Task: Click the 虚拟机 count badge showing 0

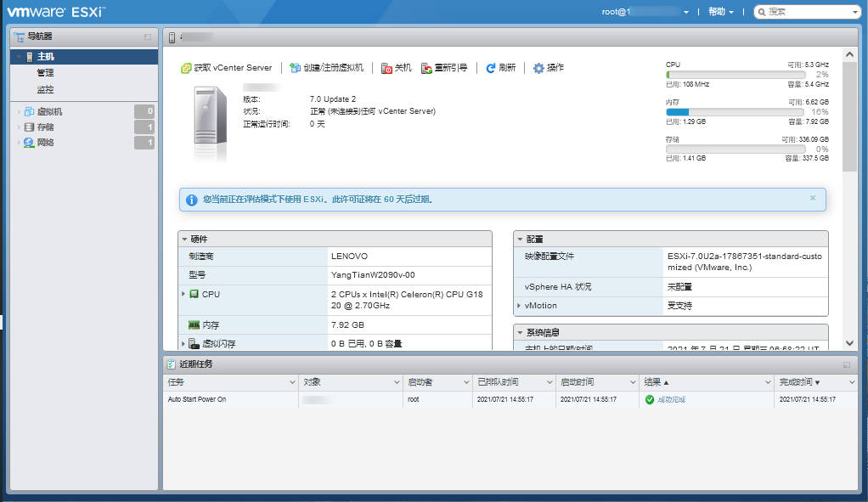Action: coord(144,111)
